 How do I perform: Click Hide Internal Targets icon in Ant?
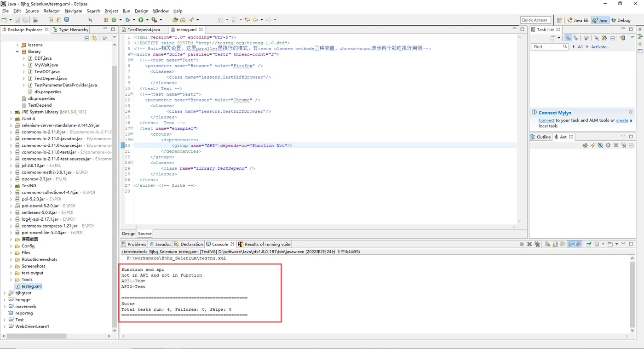[600, 145]
